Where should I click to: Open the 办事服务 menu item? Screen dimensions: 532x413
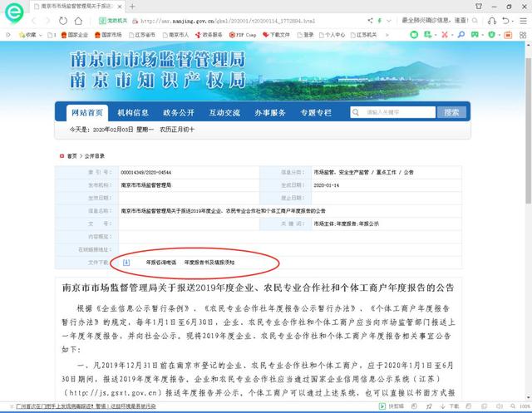(x=270, y=112)
